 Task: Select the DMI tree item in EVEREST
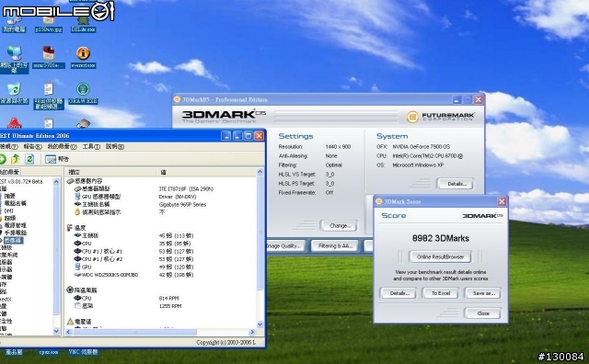coord(8,210)
